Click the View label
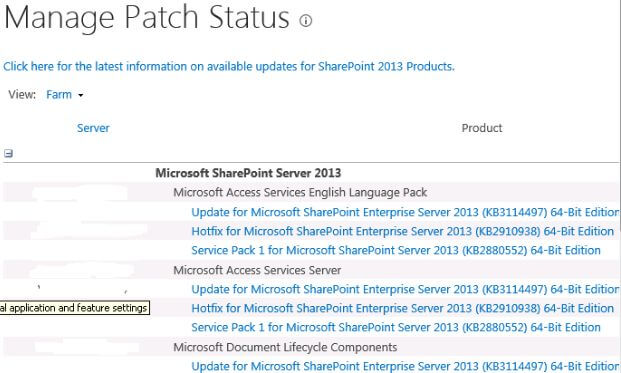 point(22,95)
